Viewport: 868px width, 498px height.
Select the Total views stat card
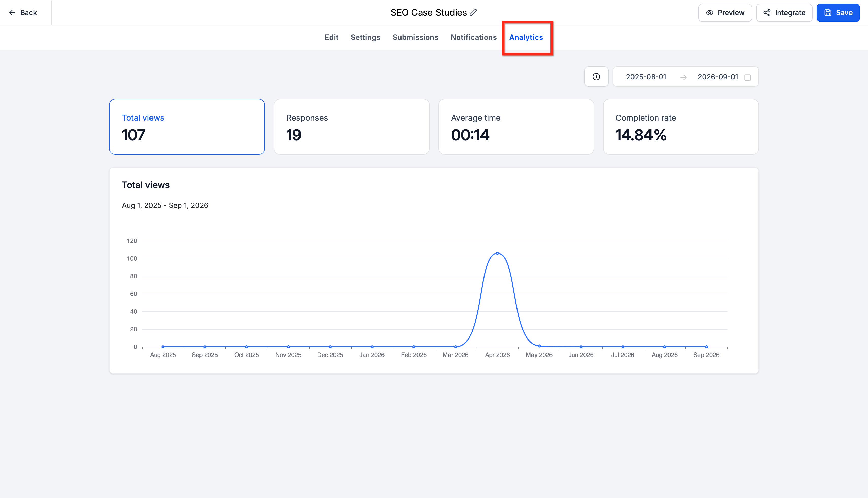coord(187,127)
